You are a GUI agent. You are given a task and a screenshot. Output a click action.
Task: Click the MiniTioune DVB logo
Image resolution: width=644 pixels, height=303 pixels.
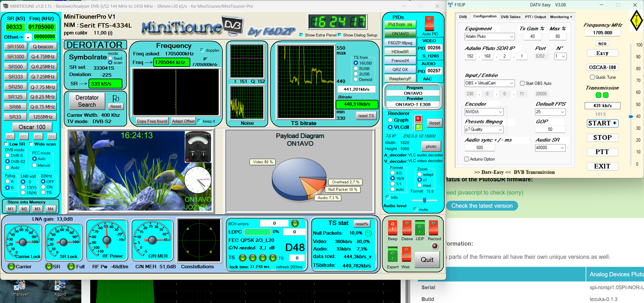(193, 27)
